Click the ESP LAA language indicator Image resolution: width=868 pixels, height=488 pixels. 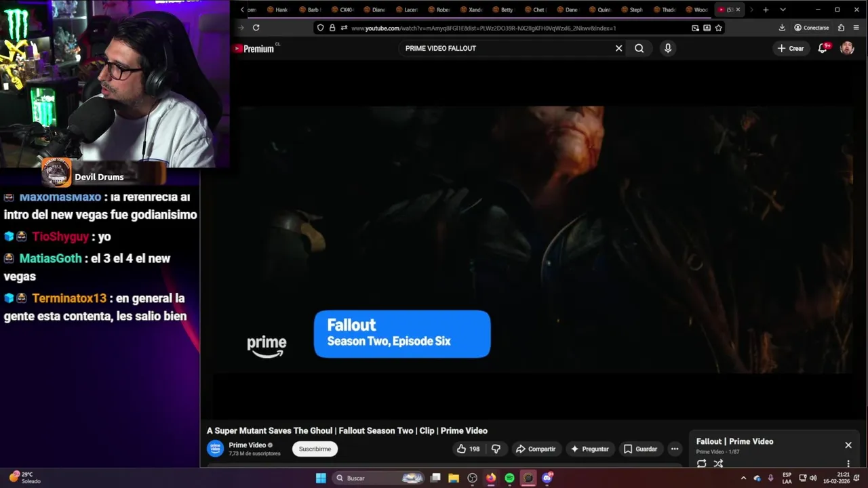click(x=787, y=478)
